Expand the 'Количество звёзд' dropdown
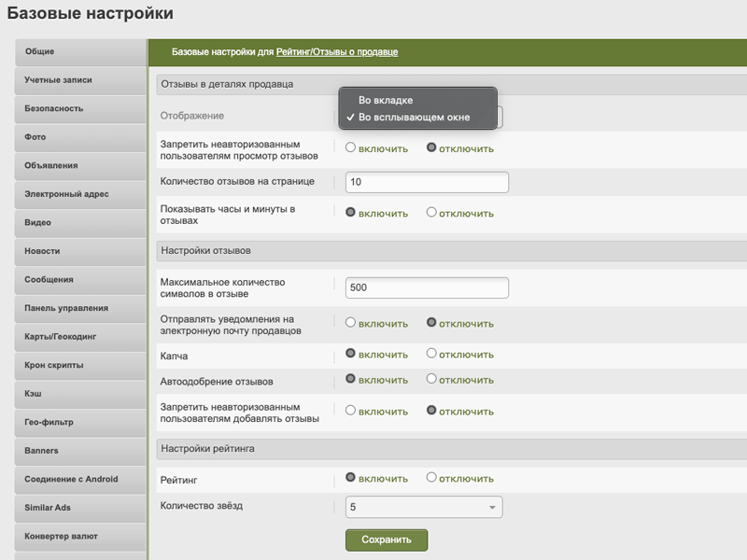Viewport: 747px width, 560px height. [423, 507]
